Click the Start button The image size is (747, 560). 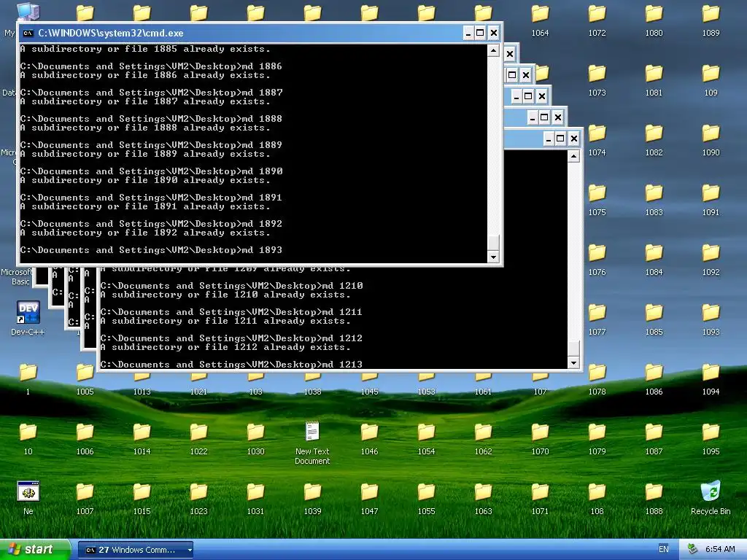tap(34, 549)
